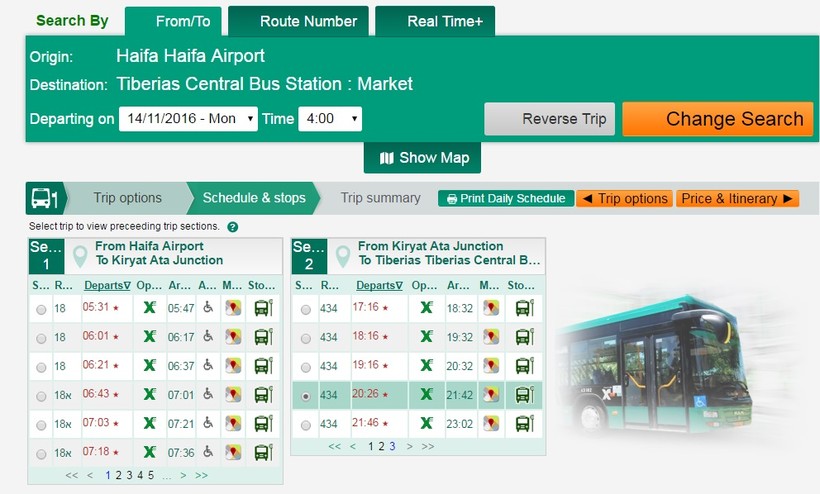This screenshot has width=820, height=494.
Task: Switch to the From/To search tab
Action: pyautogui.click(x=173, y=21)
